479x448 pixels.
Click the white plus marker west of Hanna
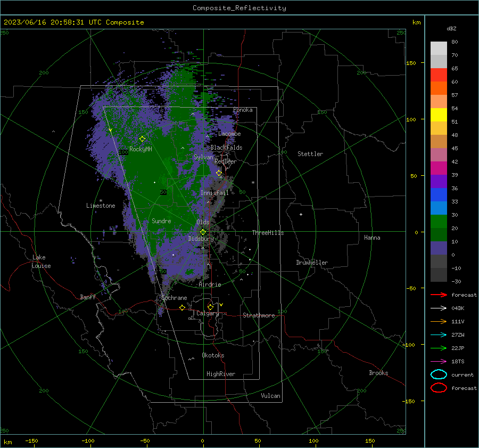301,214
